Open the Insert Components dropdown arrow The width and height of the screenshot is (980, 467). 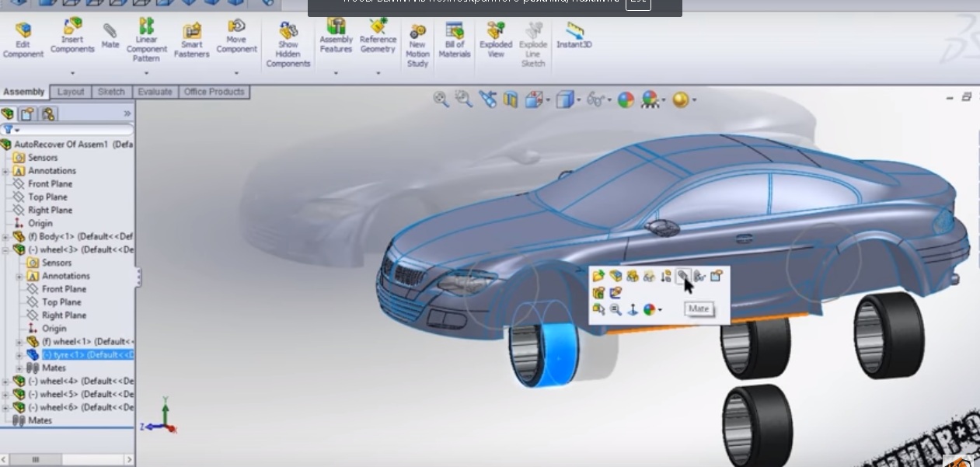(72, 73)
